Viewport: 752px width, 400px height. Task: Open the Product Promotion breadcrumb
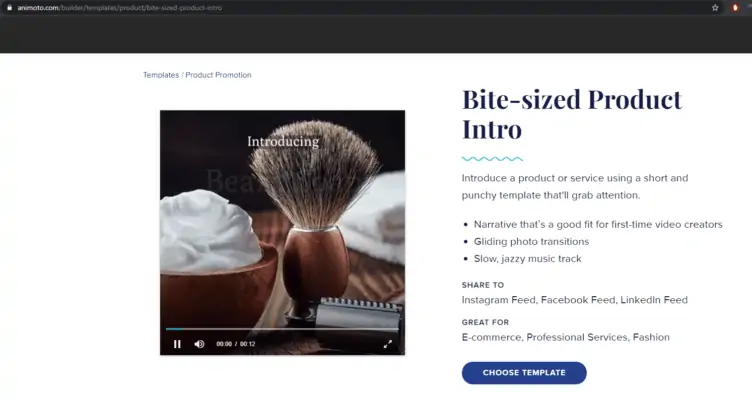[218, 75]
